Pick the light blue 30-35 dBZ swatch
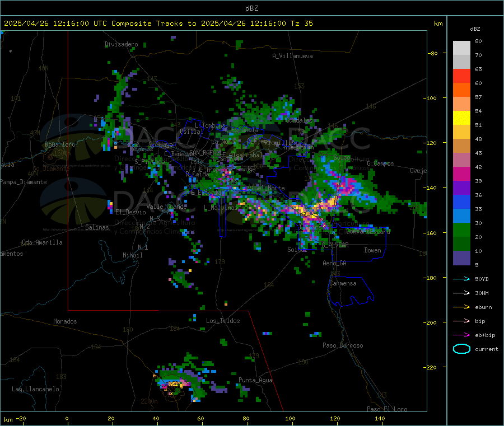The height and width of the screenshot is (426, 504). point(461,216)
